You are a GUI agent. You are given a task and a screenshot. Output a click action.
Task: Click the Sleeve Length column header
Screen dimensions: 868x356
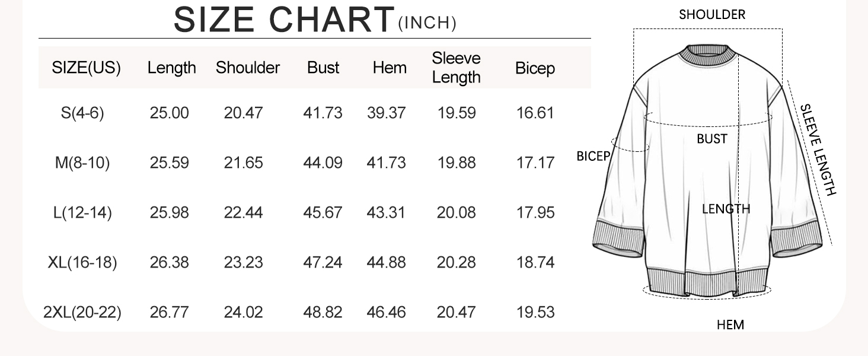click(x=456, y=68)
